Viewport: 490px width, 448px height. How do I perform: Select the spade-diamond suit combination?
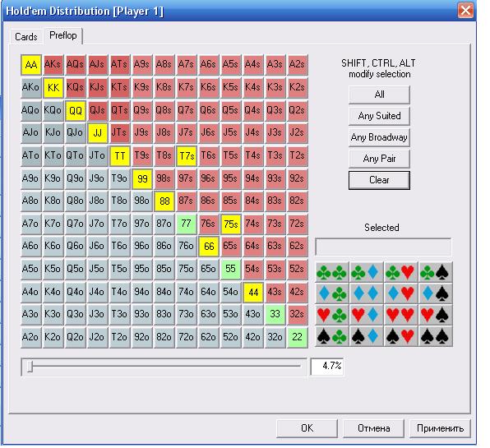click(366, 336)
